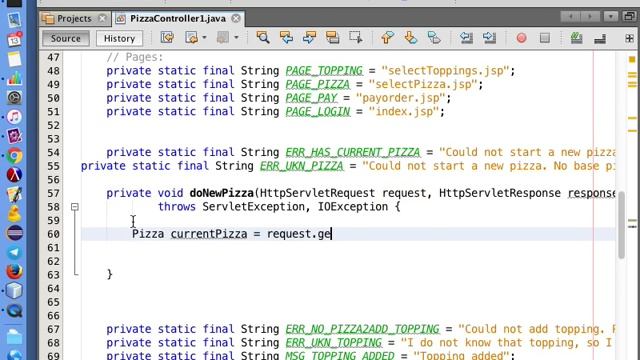The height and width of the screenshot is (360, 640).
Task: Open the Back history dropdown arrow
Action: [x=204, y=38]
